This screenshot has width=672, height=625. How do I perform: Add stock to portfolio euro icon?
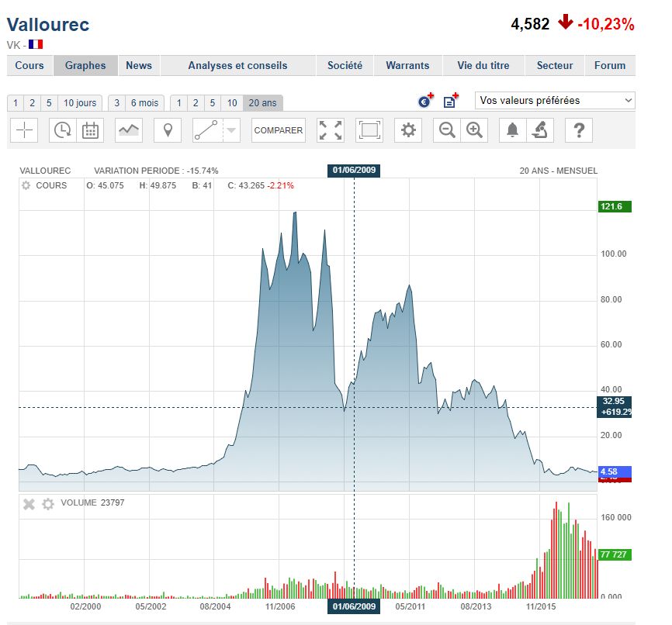pos(425,100)
